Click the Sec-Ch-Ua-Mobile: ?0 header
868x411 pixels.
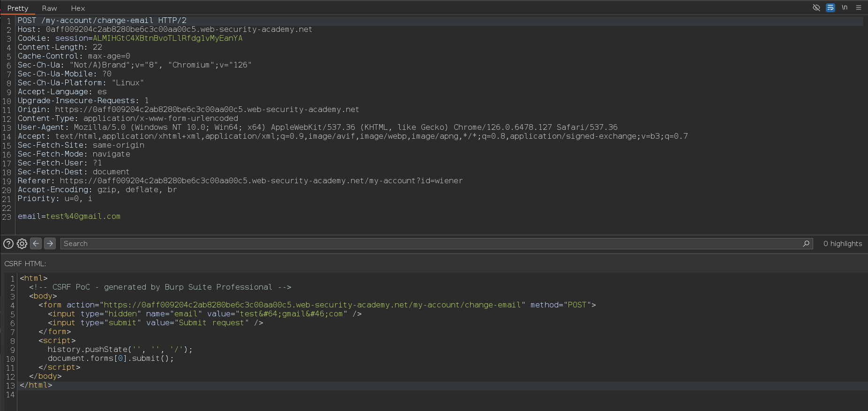coord(65,74)
